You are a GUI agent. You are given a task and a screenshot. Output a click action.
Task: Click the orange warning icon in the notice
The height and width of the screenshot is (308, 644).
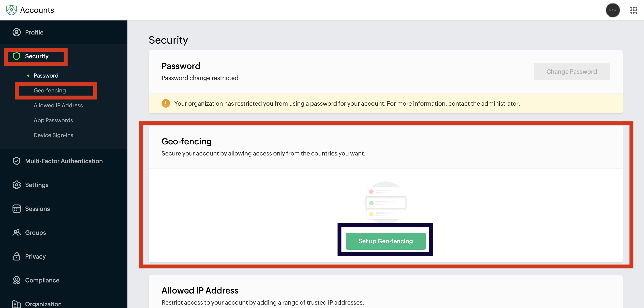point(166,104)
